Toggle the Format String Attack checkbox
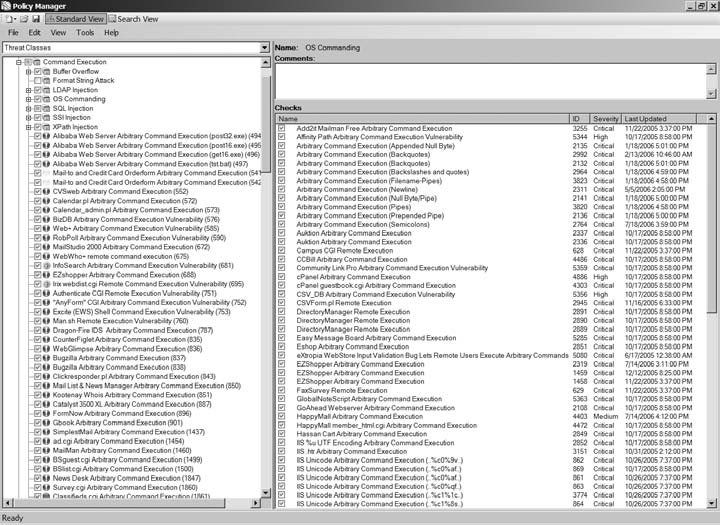The width and height of the screenshot is (720, 525). [x=38, y=81]
